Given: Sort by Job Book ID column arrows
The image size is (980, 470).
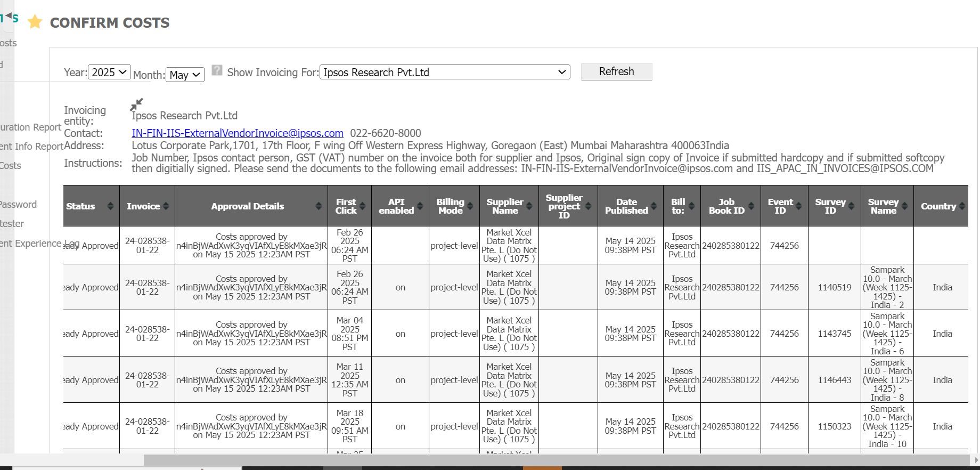Looking at the screenshot, I should (x=751, y=206).
